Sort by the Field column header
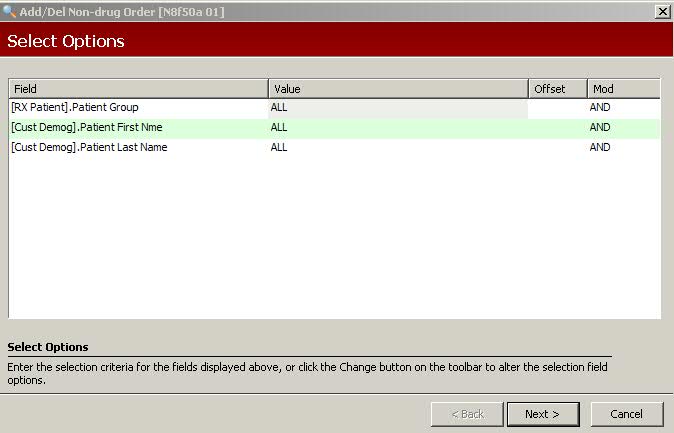The height and width of the screenshot is (433, 674). coord(138,89)
